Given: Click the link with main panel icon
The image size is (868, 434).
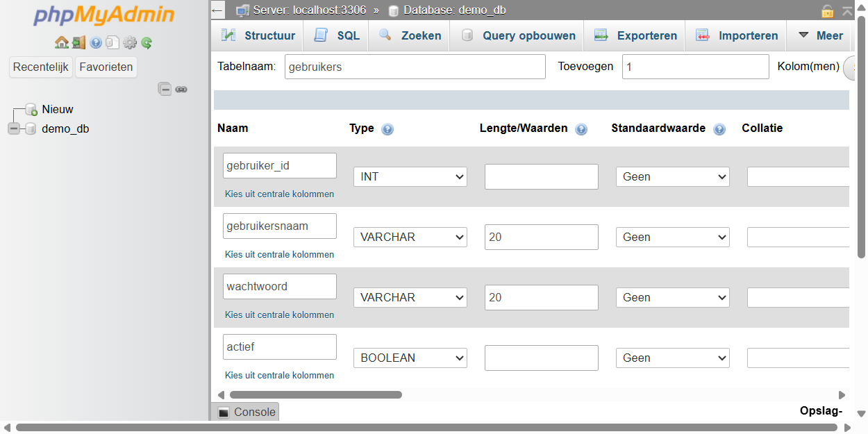Looking at the screenshot, I should [x=181, y=89].
